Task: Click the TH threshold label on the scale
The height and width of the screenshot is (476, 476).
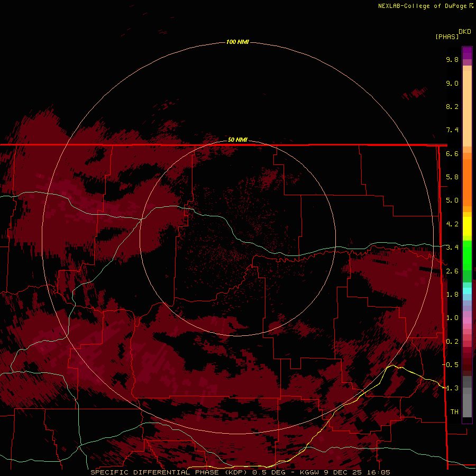Action: tap(454, 412)
